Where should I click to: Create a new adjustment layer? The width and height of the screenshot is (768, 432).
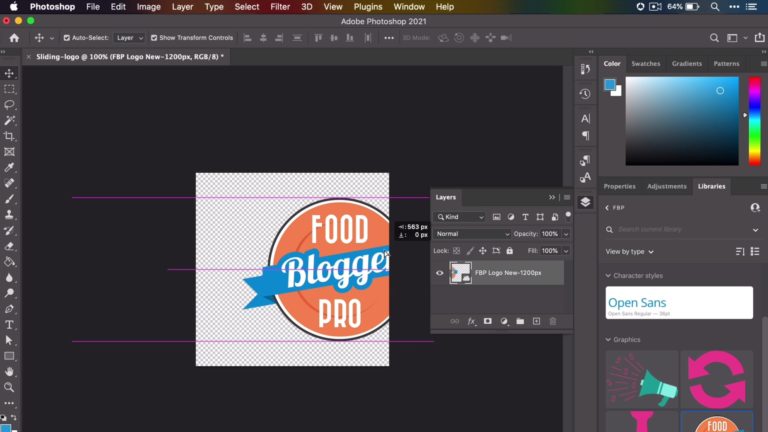[x=504, y=321]
